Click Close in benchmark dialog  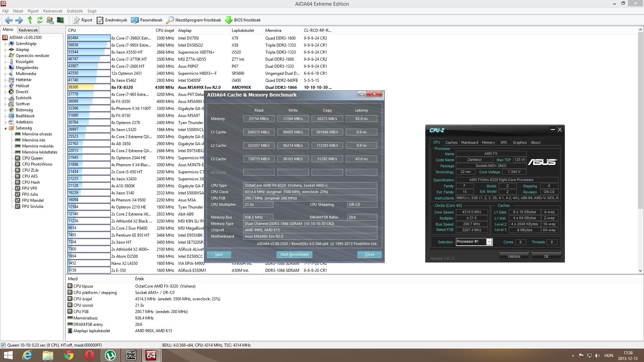(x=369, y=254)
